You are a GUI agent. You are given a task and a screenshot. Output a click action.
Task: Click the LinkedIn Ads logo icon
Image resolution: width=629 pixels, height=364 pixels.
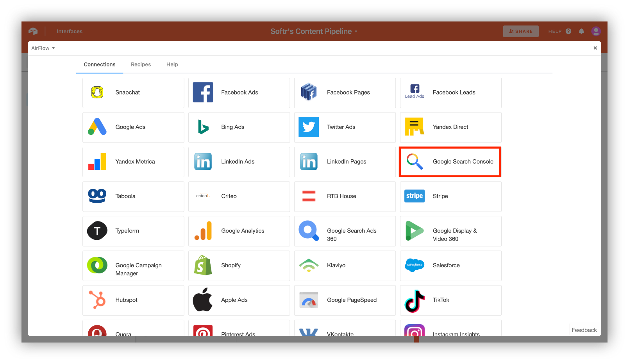coord(203,162)
